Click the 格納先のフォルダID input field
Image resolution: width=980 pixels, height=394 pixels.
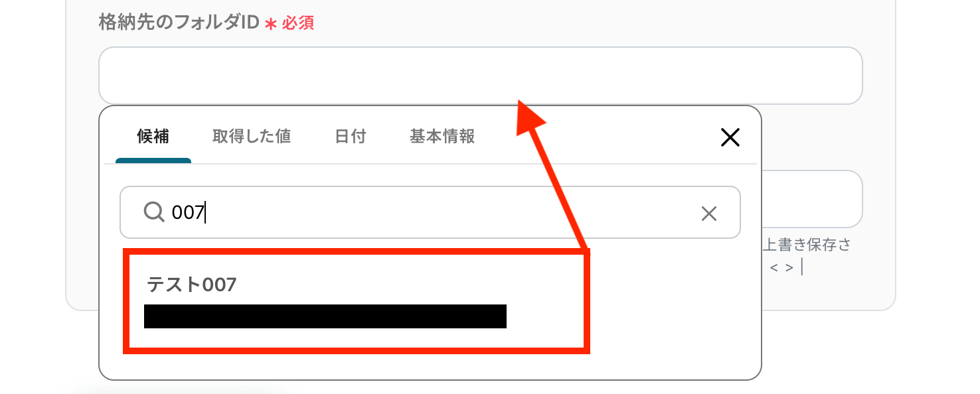(480, 75)
